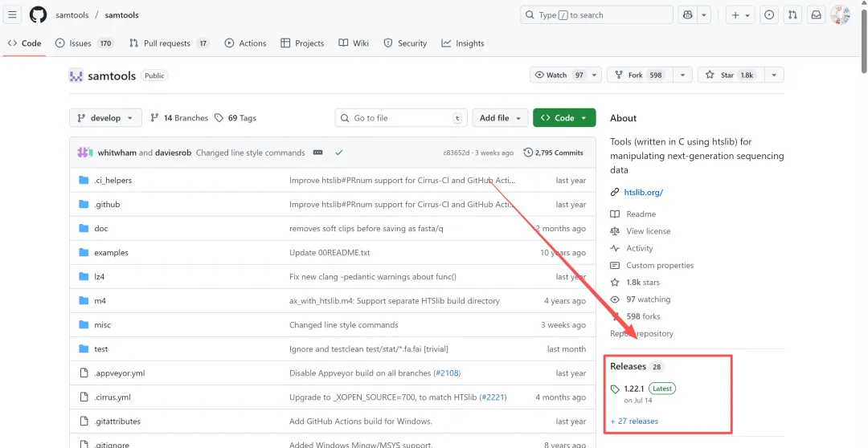Go to GitHub home via Octocat logo
The image size is (868, 448).
(x=39, y=15)
